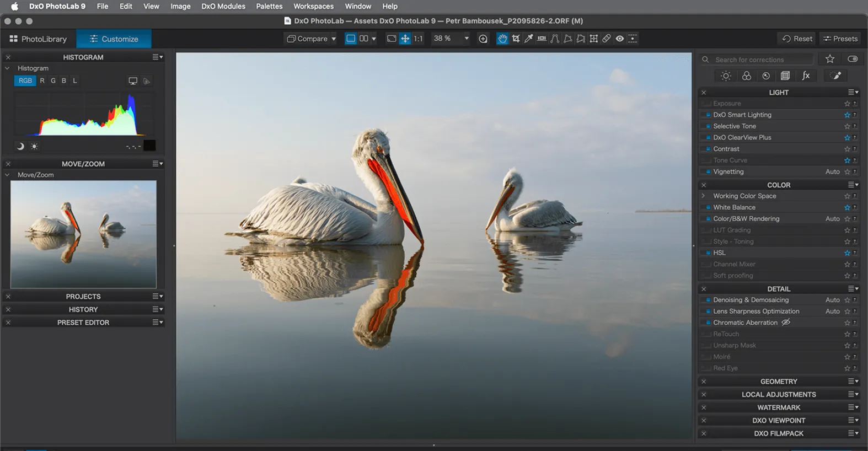Screen dimensions: 868x451
Task: Click the Search for corrections field
Action: (757, 60)
